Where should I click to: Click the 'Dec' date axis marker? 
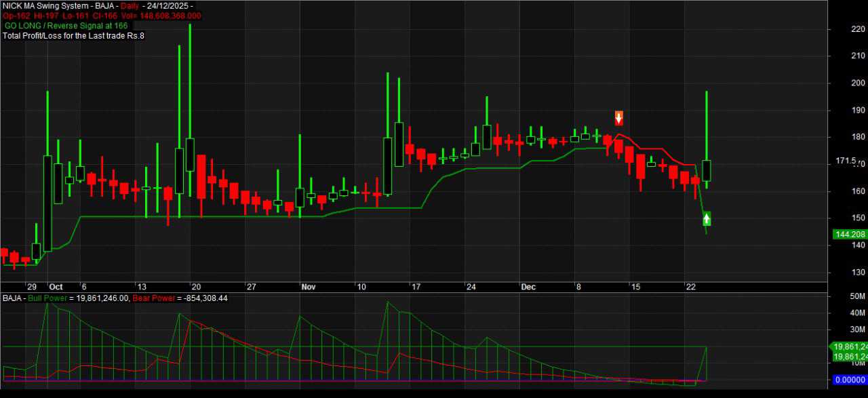[528, 287]
